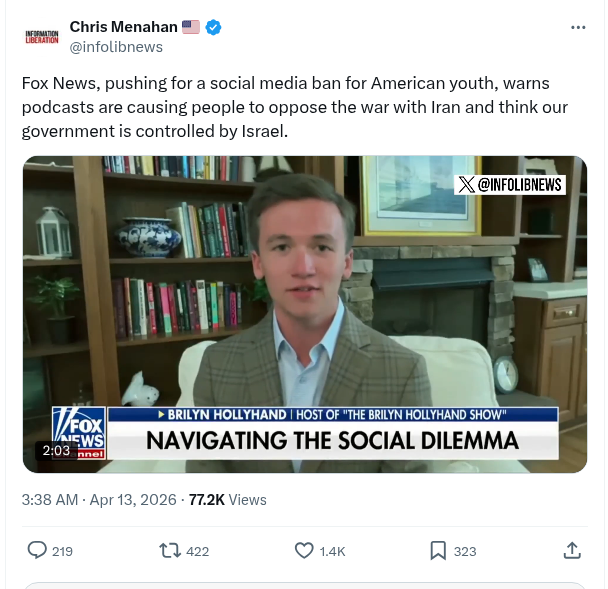Screen dimensions: 608x589
Task: Open Chris Menahan's profile name link
Action: click(x=123, y=27)
